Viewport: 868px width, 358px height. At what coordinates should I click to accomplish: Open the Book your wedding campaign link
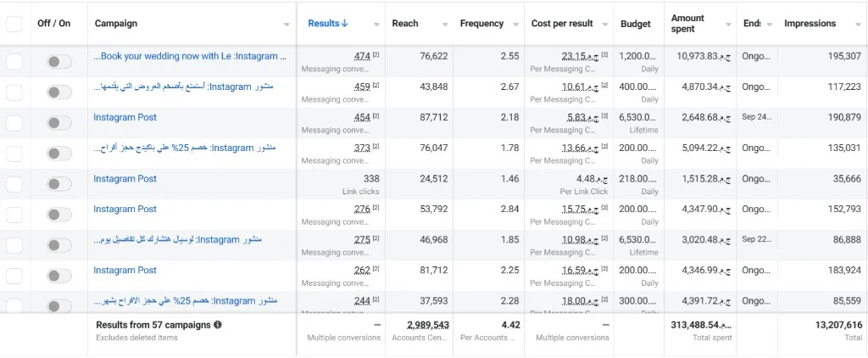pyautogui.click(x=190, y=56)
